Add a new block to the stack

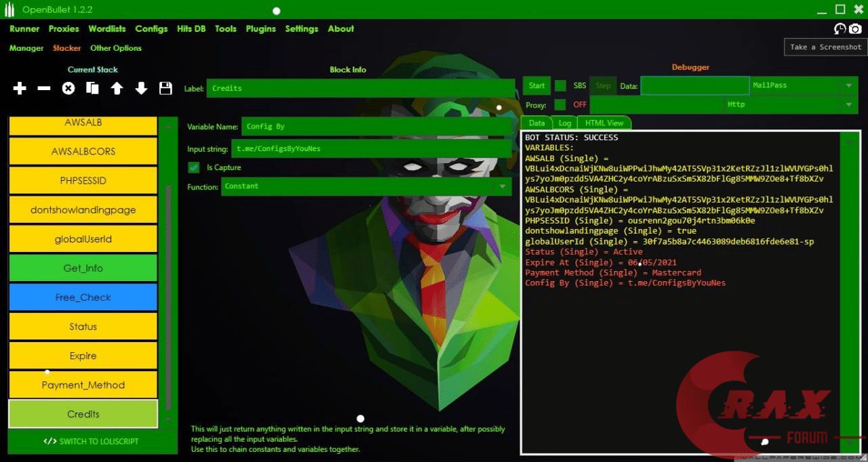coord(20,88)
